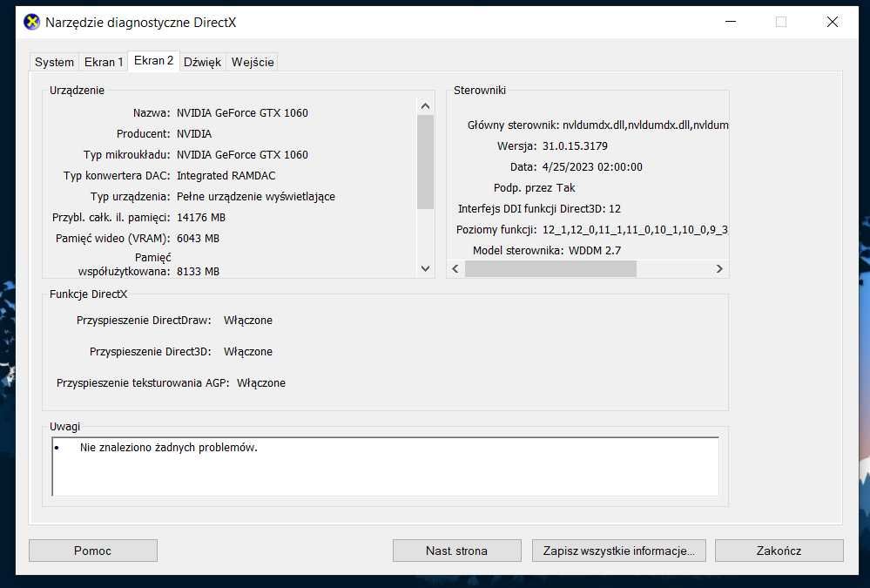Click driver date '4/25/2023 02:00:00'
The width and height of the screenshot is (870, 588).
coord(592,167)
